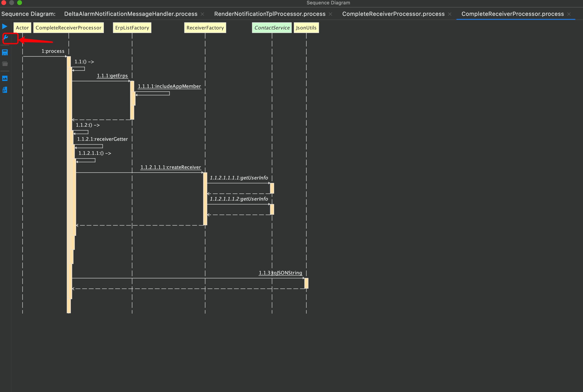
Task: Click the 1.1.2.1.1:() -> lambda label
Action: click(95, 153)
